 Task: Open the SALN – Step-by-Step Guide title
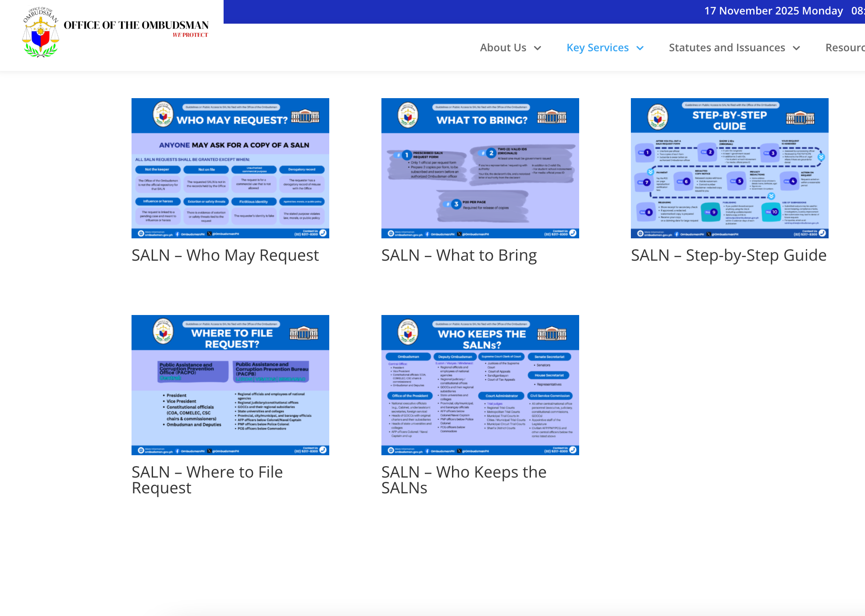click(728, 255)
